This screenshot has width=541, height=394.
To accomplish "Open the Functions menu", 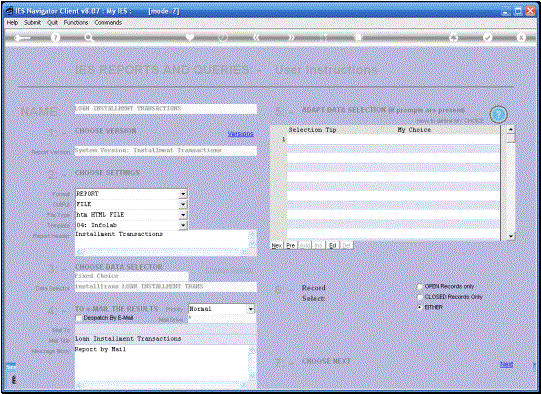I will (76, 22).
